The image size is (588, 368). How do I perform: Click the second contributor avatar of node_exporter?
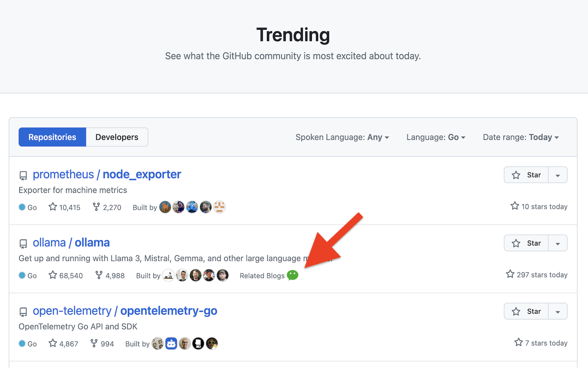point(179,207)
